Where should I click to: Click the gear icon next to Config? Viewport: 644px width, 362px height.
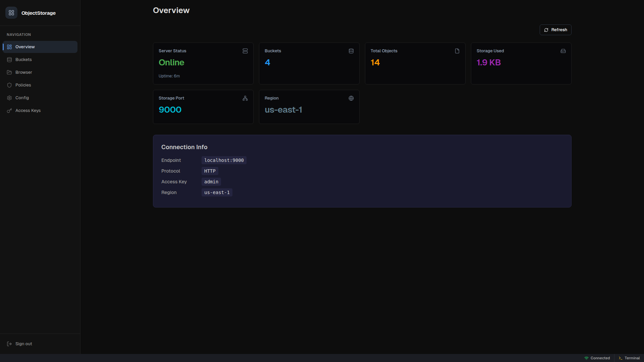click(9, 98)
